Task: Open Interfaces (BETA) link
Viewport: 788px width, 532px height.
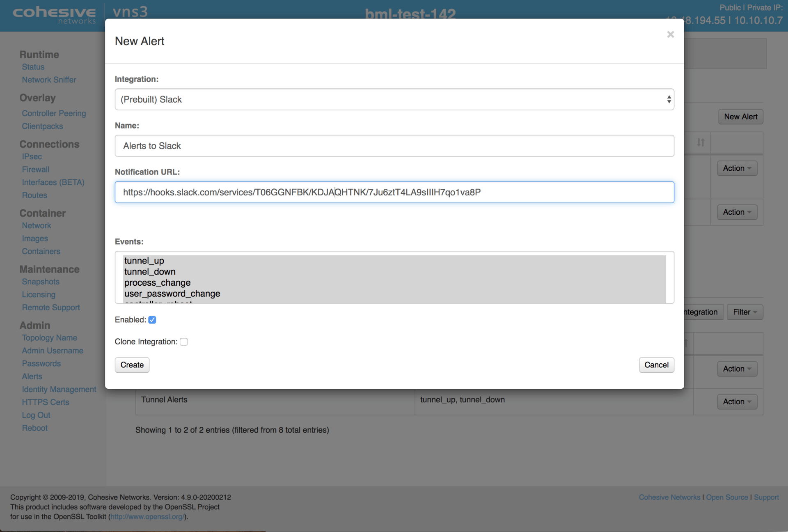Action: [53, 182]
